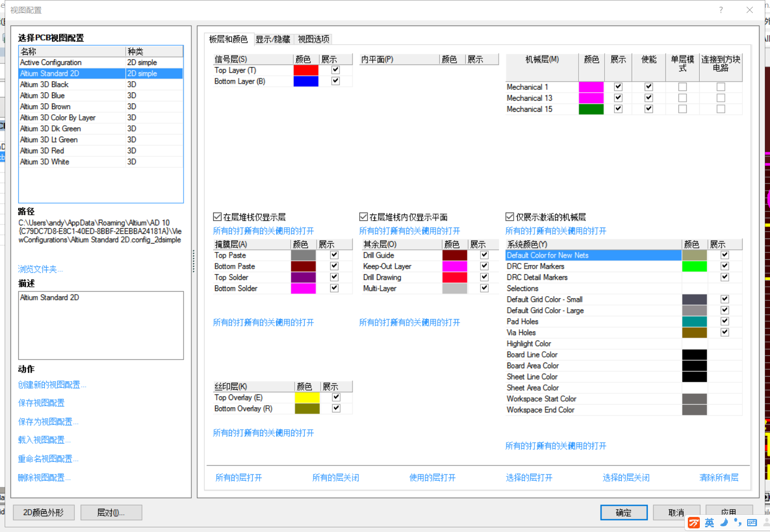Click 创建新的视图配置 link
The height and width of the screenshot is (532, 770).
point(52,385)
